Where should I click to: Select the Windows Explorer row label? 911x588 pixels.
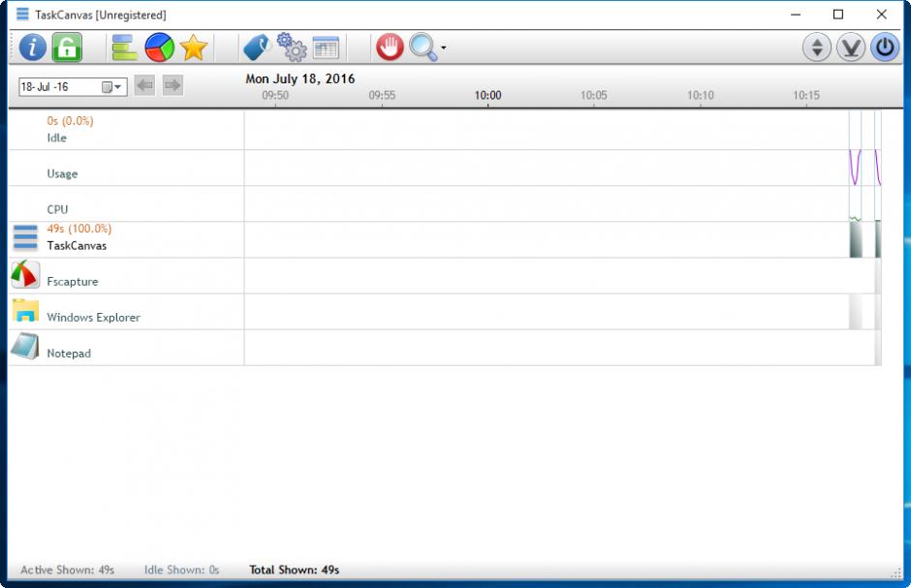tap(94, 318)
